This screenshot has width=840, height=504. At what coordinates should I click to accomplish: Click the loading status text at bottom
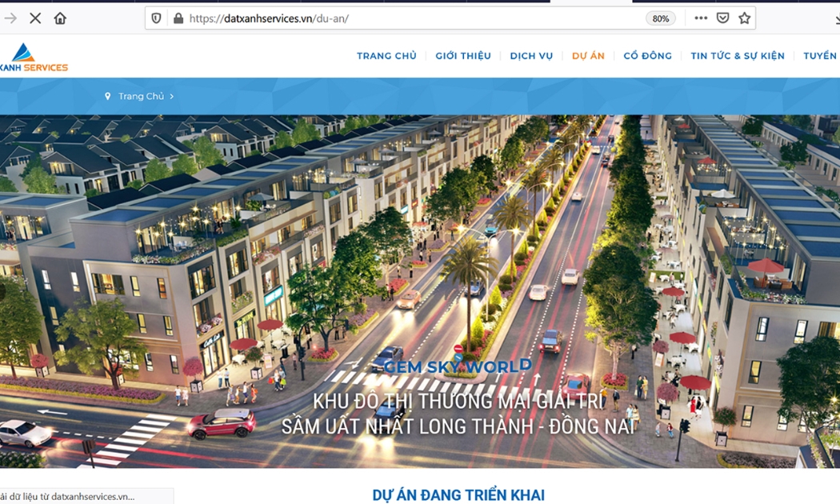67,497
